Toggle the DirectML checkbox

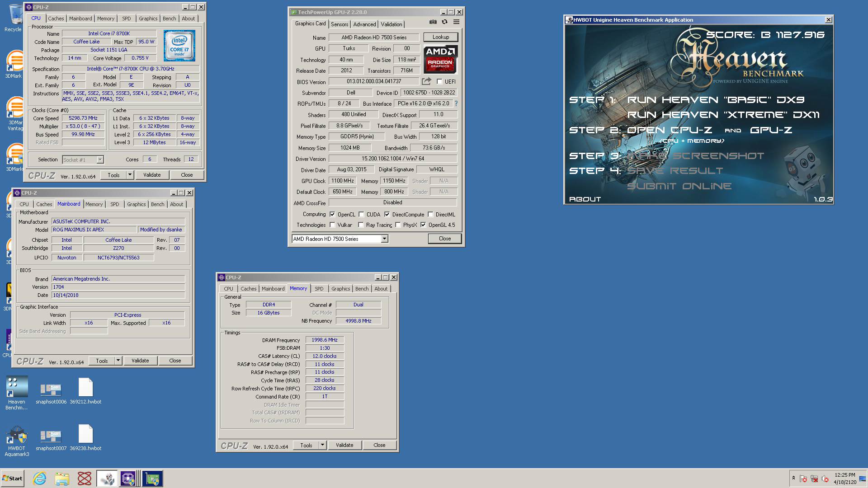point(430,215)
